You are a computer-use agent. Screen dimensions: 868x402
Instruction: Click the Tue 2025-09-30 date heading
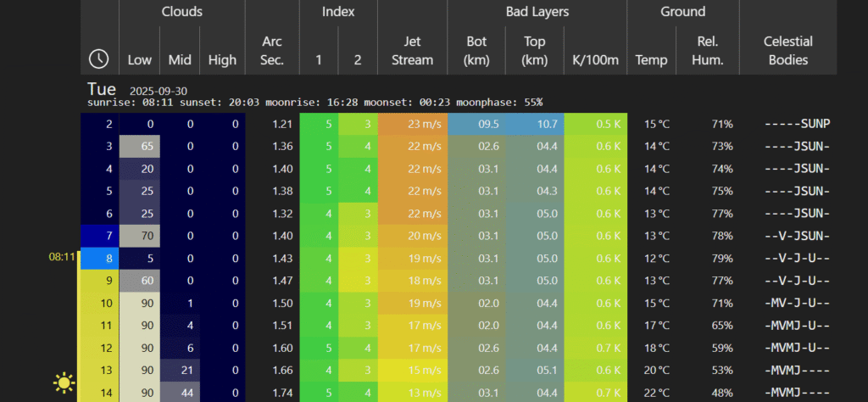coord(136,89)
